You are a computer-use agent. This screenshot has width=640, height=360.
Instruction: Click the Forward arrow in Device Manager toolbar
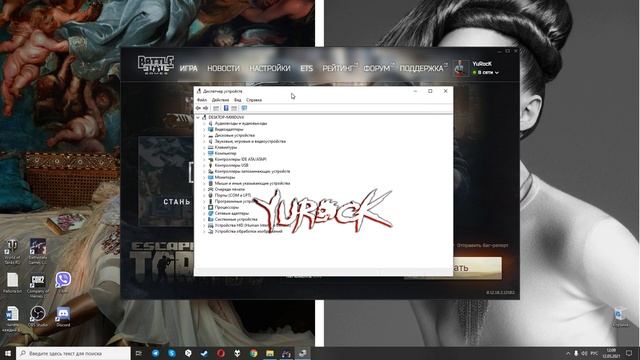(x=206, y=108)
